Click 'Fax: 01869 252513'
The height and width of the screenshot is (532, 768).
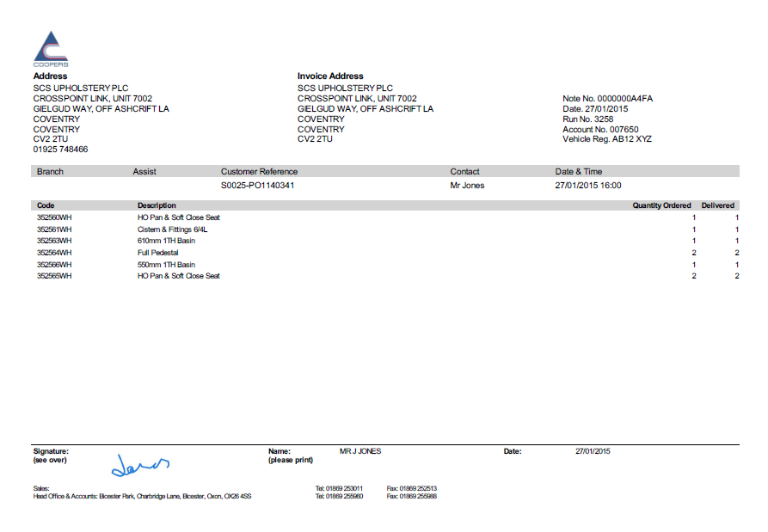point(411,488)
